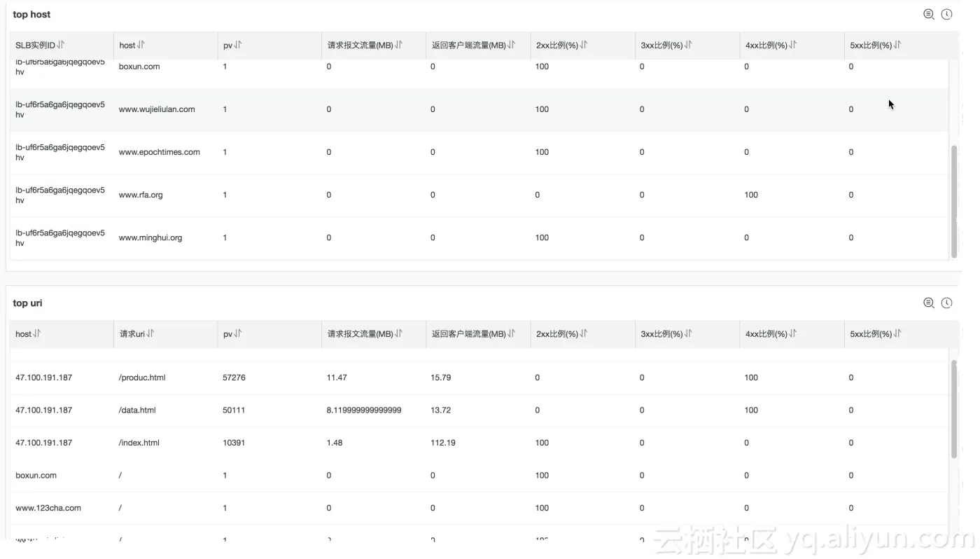Select SLB instance ID in www.rfa.org row
This screenshot has height=559, width=980.
tap(60, 195)
